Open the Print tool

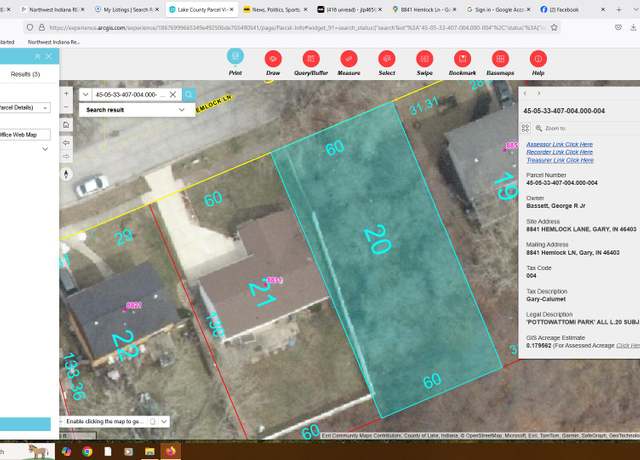pos(235,58)
